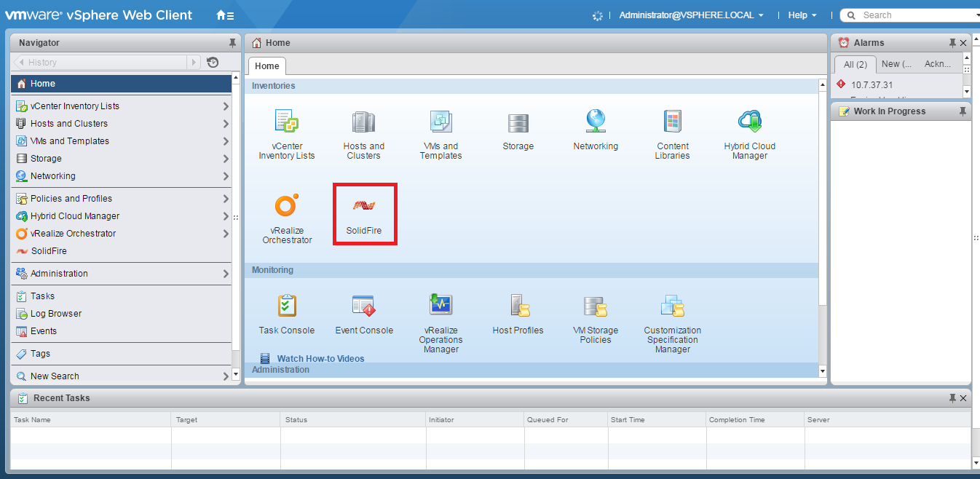Open VMs and Templates icon in Inventories

[440, 122]
